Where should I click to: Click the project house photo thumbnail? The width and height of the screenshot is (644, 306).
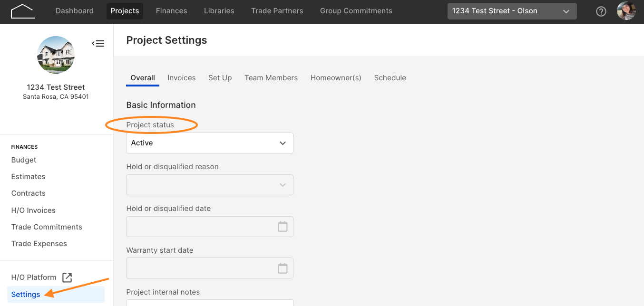click(56, 55)
